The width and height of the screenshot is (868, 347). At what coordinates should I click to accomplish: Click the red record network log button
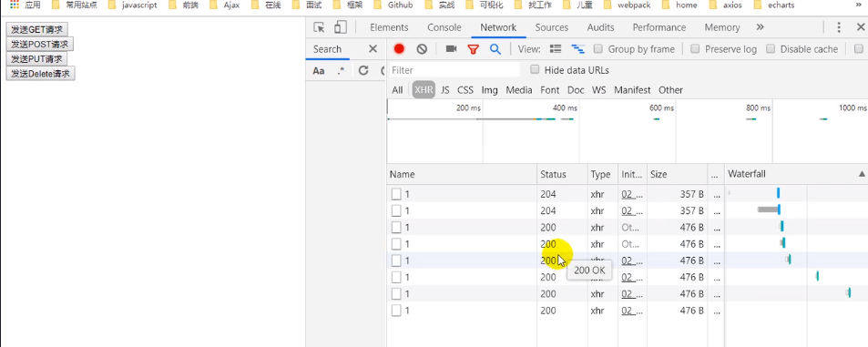coord(399,48)
